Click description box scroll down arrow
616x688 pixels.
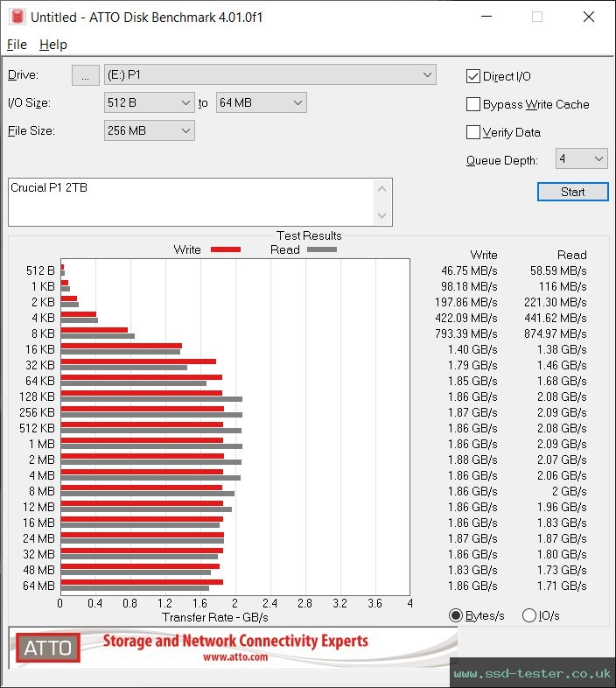tap(381, 215)
